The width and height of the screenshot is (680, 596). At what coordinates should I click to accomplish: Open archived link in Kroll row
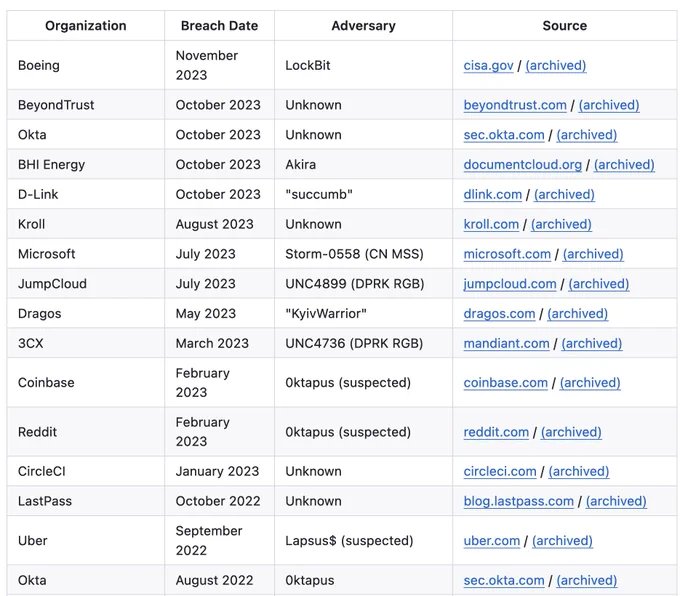pos(561,224)
